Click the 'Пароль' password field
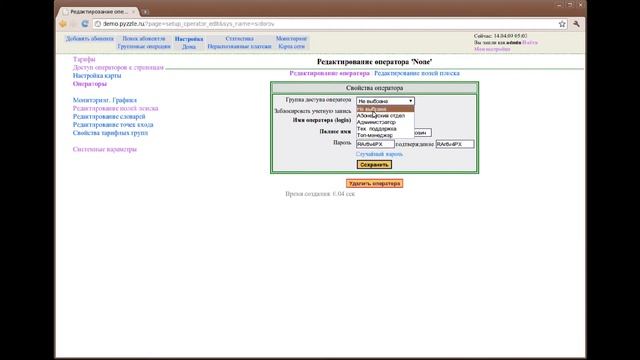This screenshot has width=640, height=360. (375, 144)
